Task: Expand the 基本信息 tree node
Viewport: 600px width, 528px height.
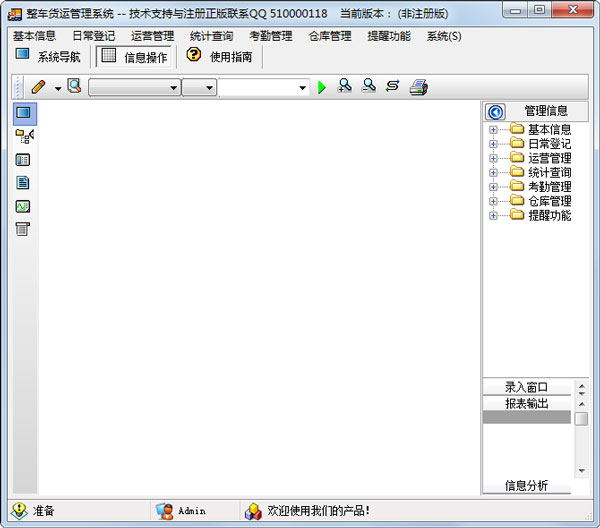Action: [x=493, y=130]
